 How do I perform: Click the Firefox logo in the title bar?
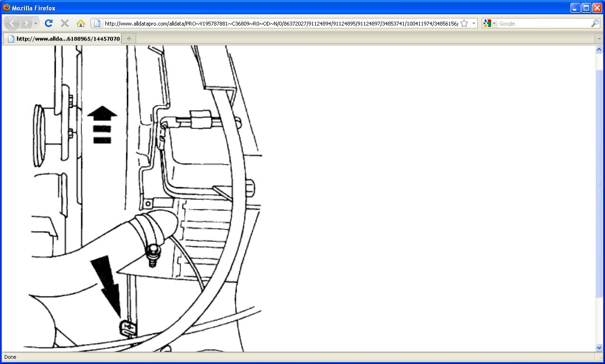pos(6,8)
